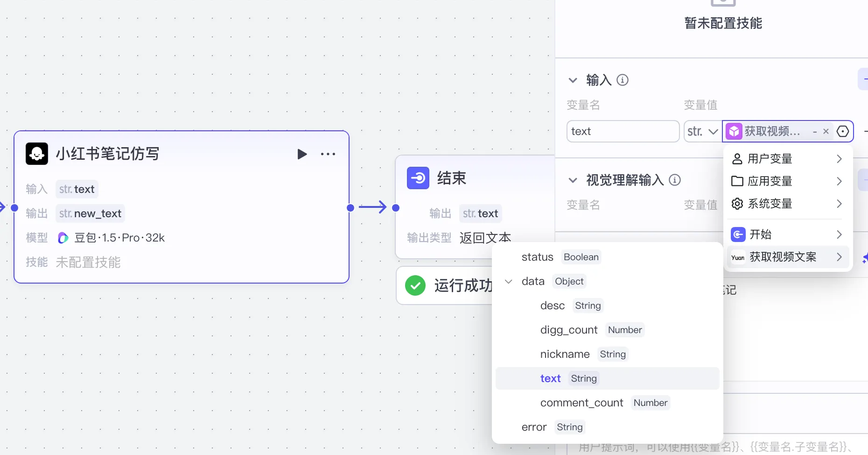Open the 用户变量 submenu
The width and height of the screenshot is (868, 455).
pos(787,159)
